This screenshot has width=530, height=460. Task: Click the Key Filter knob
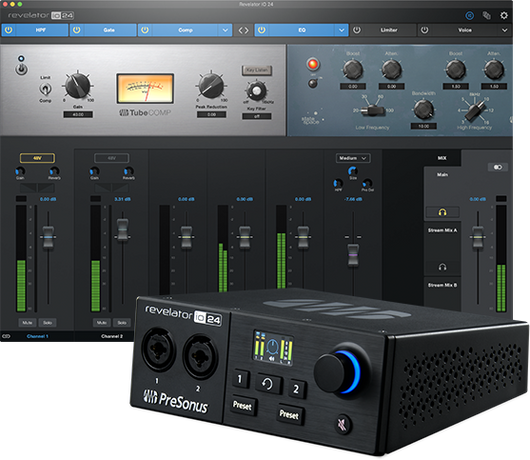pyautogui.click(x=256, y=91)
